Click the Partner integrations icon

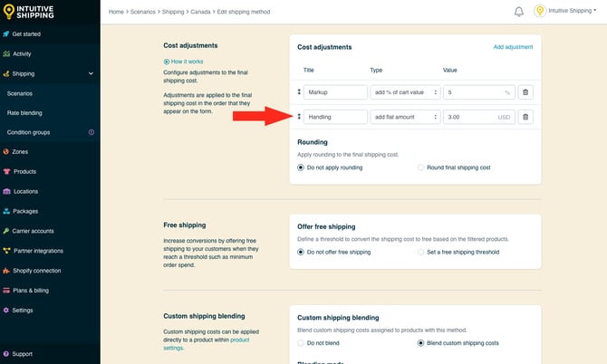pyautogui.click(x=6, y=251)
